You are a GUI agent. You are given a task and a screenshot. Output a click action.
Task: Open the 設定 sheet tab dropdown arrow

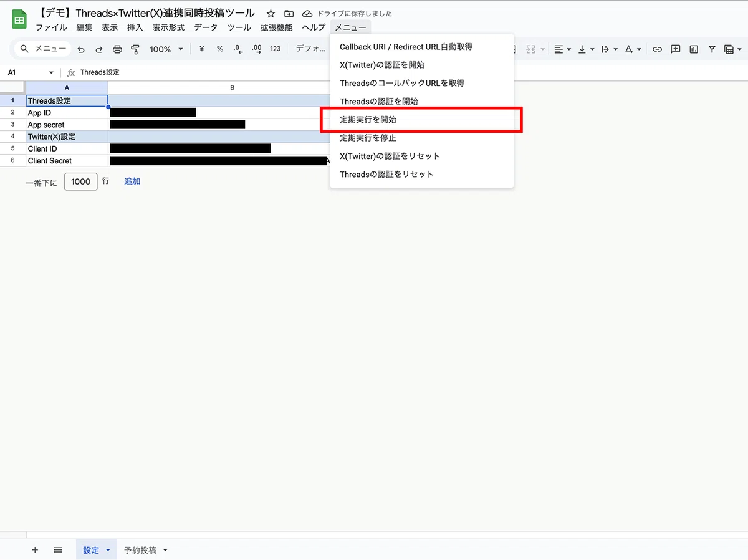pyautogui.click(x=108, y=551)
